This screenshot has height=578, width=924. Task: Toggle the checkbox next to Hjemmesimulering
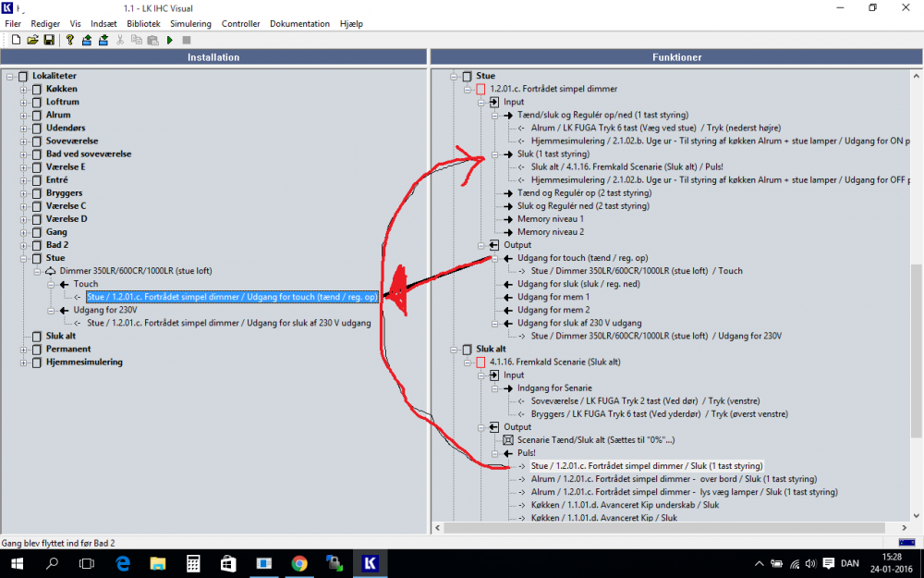(x=37, y=363)
